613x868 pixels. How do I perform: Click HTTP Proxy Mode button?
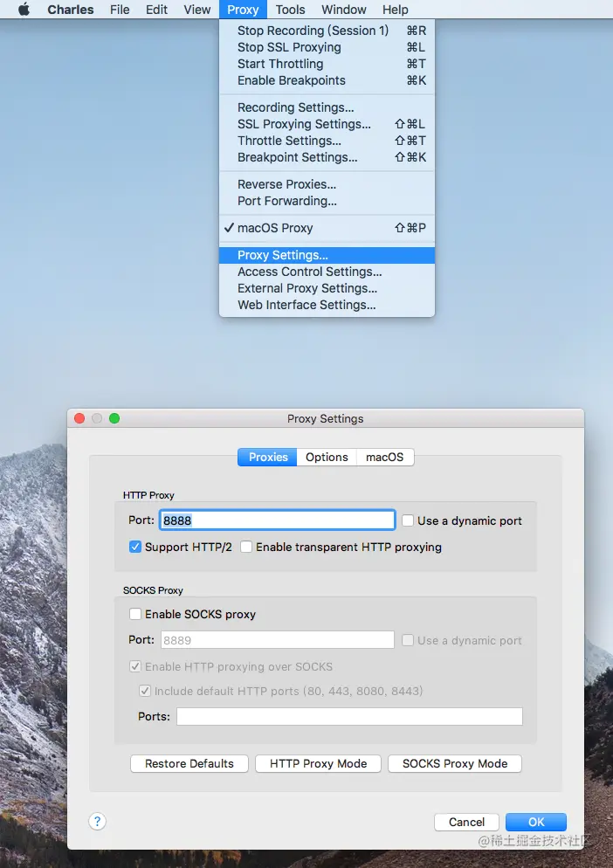click(319, 763)
